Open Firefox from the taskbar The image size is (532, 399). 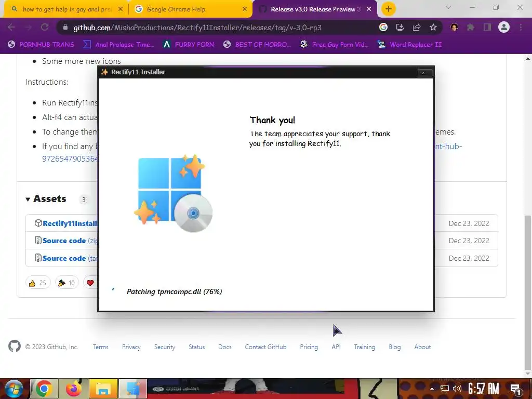(x=74, y=389)
